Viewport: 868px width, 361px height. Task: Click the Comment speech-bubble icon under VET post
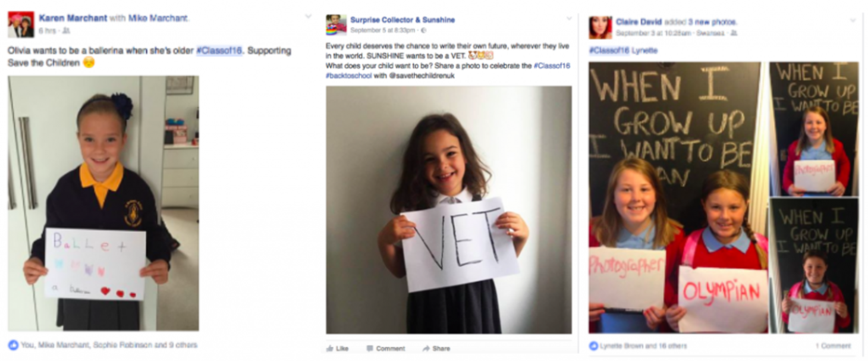[x=370, y=349]
